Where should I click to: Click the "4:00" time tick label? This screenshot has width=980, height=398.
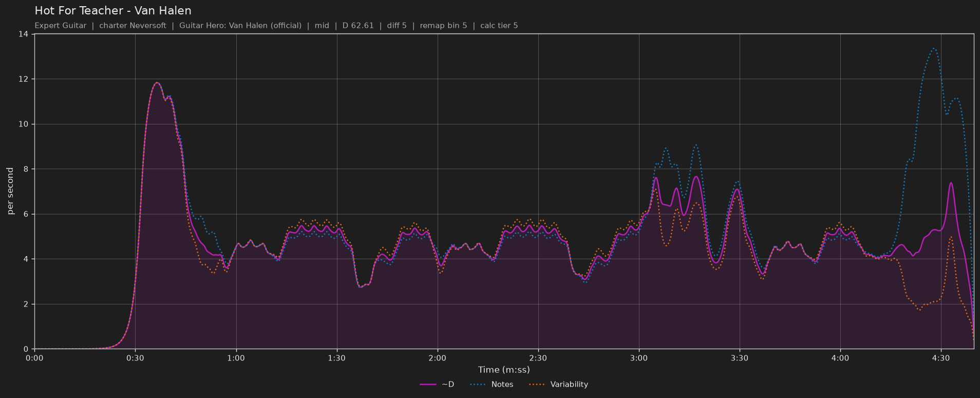click(840, 358)
